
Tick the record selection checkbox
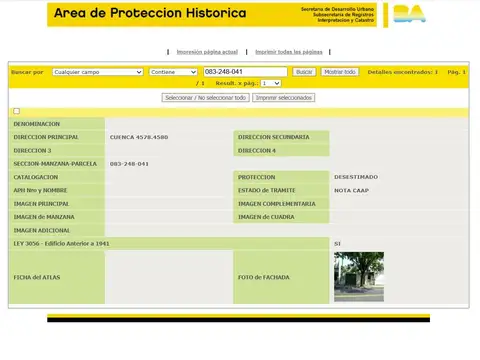click(16, 111)
